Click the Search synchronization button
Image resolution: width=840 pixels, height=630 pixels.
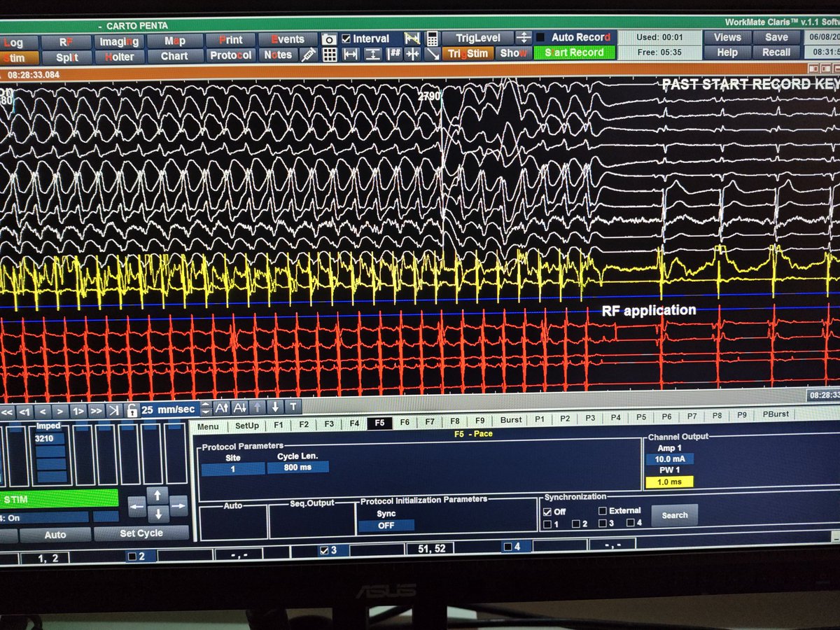click(x=675, y=515)
